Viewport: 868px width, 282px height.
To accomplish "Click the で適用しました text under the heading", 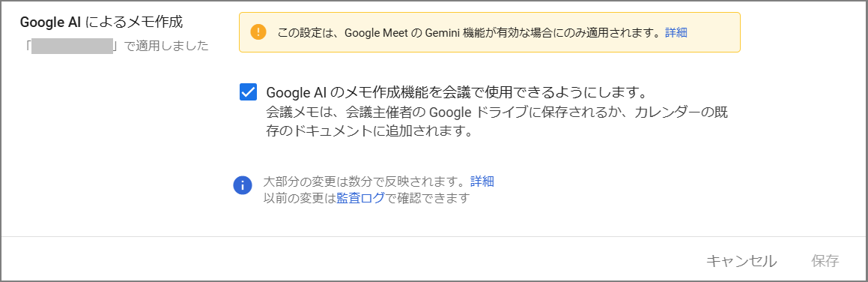I will pyautogui.click(x=165, y=46).
